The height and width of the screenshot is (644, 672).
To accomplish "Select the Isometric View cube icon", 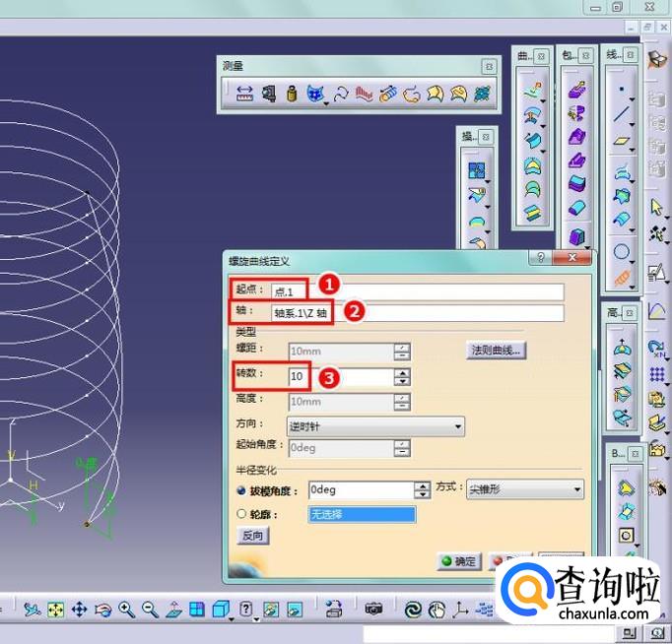I will point(221,610).
